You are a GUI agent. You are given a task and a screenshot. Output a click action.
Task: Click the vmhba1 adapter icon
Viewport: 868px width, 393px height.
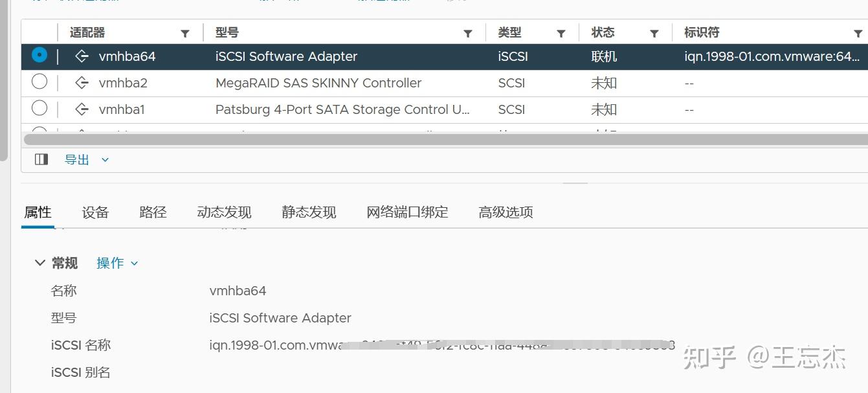82,109
